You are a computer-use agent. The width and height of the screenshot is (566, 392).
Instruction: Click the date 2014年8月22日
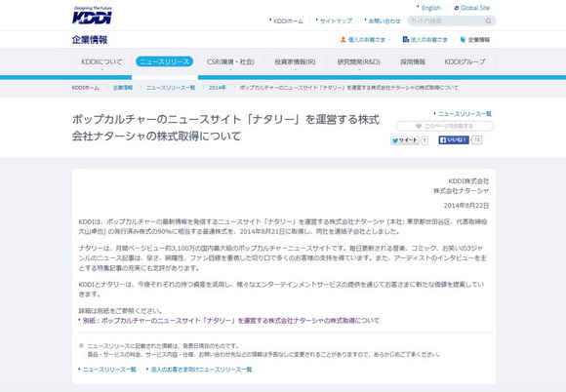(466, 206)
